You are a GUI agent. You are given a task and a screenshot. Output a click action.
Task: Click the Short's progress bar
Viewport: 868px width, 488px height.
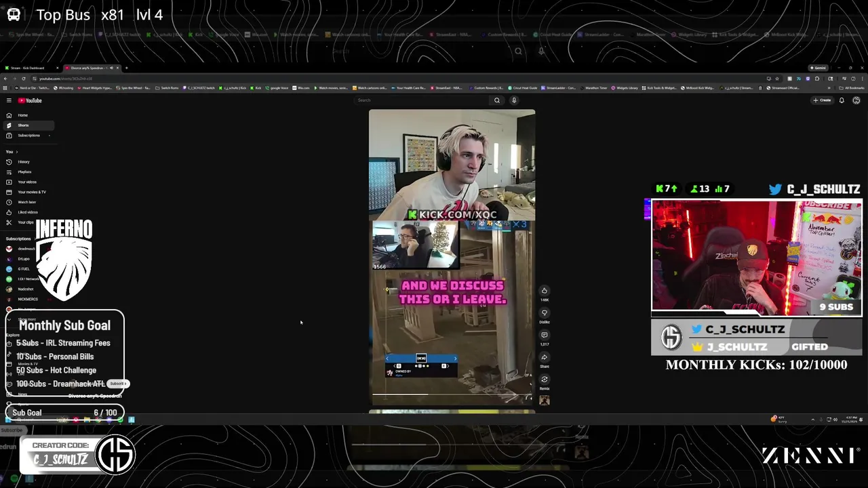[x=452, y=394]
